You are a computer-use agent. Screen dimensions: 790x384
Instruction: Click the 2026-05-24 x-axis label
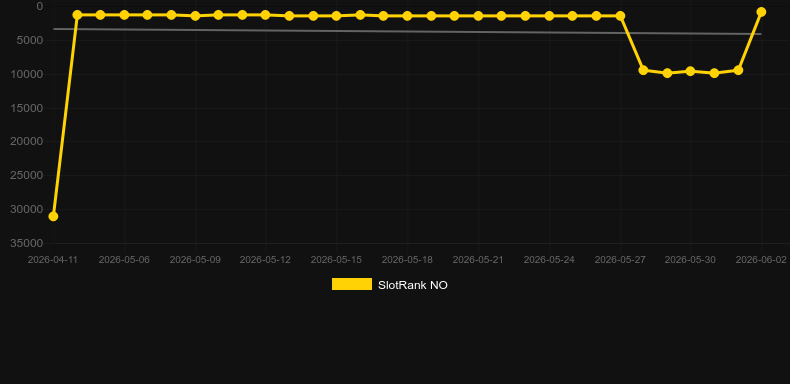coord(549,260)
